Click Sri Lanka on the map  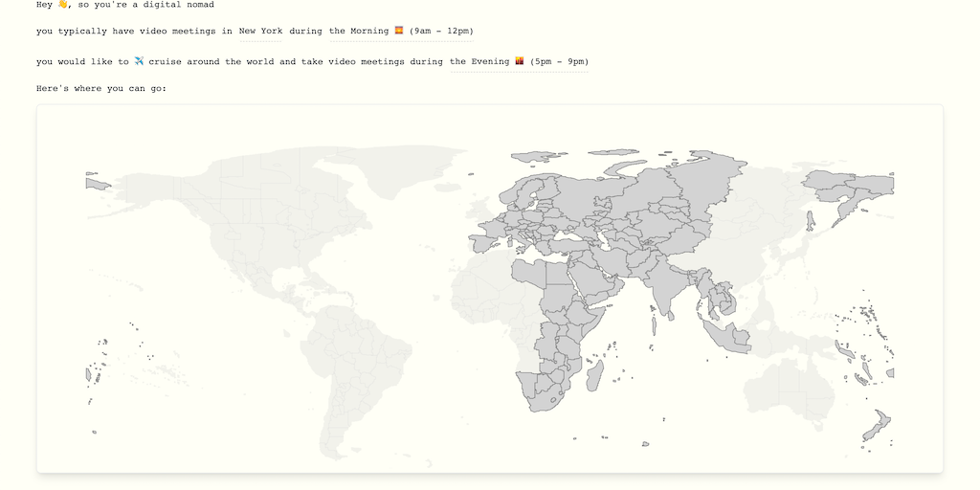(x=671, y=316)
